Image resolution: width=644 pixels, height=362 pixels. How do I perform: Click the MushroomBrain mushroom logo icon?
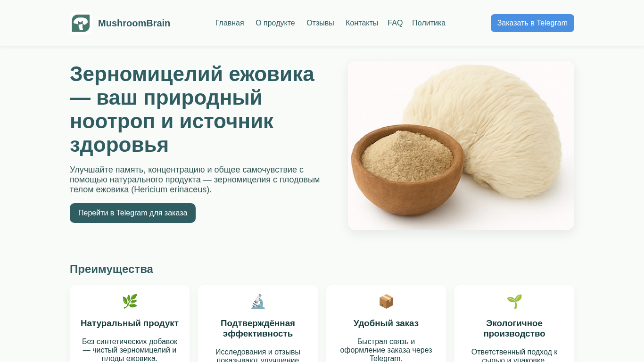[x=81, y=23]
